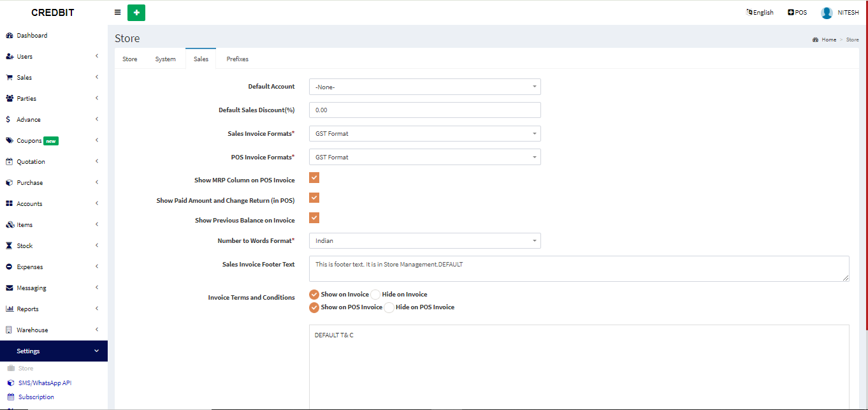Click the Users icon in sidebar
868x410 pixels.
tap(10, 57)
